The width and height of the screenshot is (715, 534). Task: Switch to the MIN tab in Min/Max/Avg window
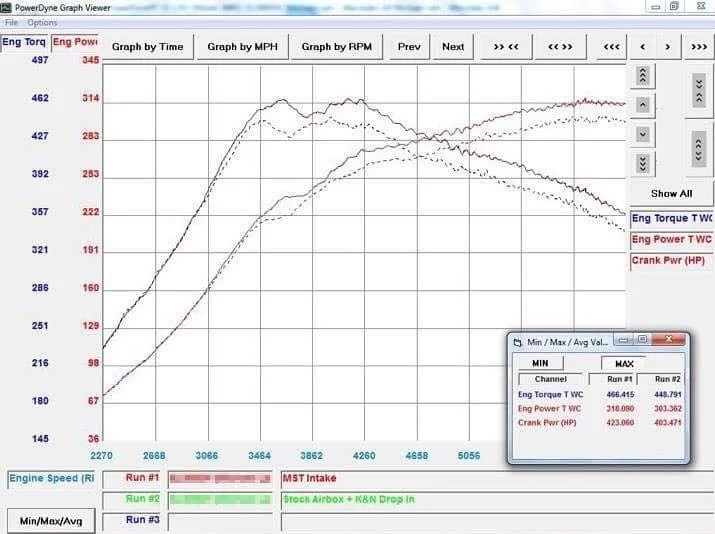[539, 363]
